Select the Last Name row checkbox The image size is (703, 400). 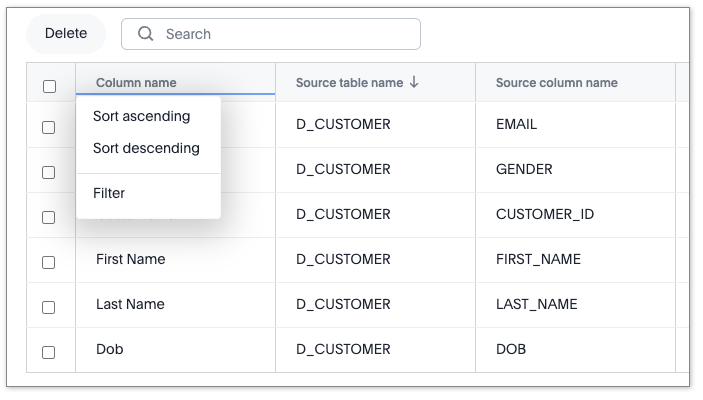pyautogui.click(x=48, y=307)
